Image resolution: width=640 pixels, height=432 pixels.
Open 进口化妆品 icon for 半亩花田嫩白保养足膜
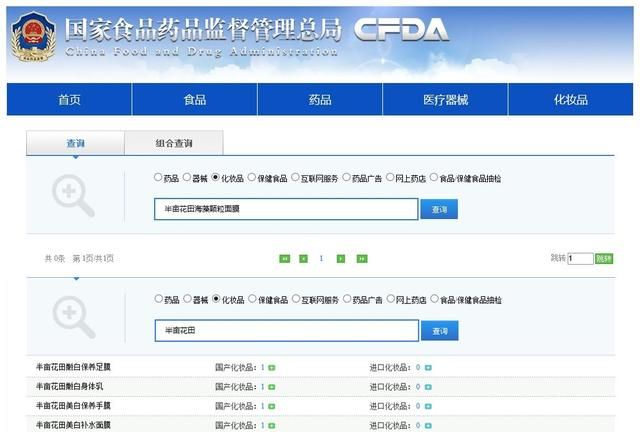[428, 367]
